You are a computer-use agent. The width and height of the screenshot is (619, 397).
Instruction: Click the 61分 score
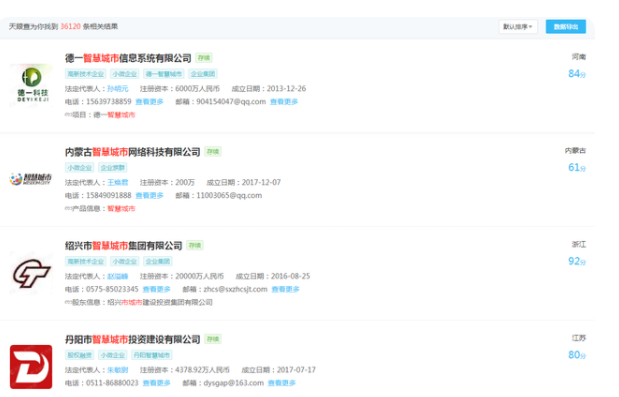pyautogui.click(x=577, y=167)
